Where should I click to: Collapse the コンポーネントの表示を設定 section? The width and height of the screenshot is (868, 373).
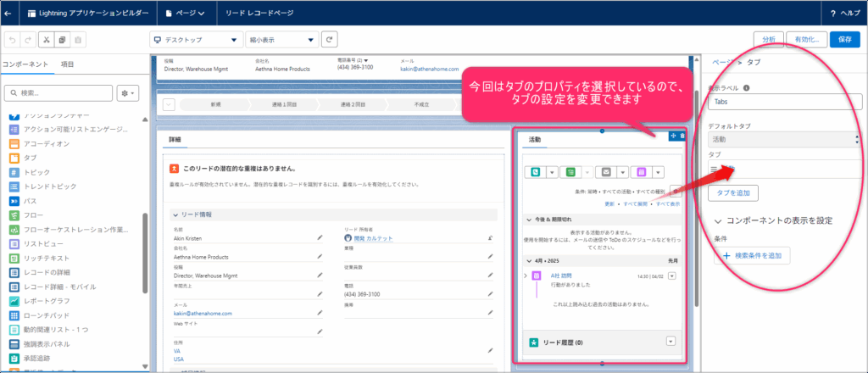718,221
